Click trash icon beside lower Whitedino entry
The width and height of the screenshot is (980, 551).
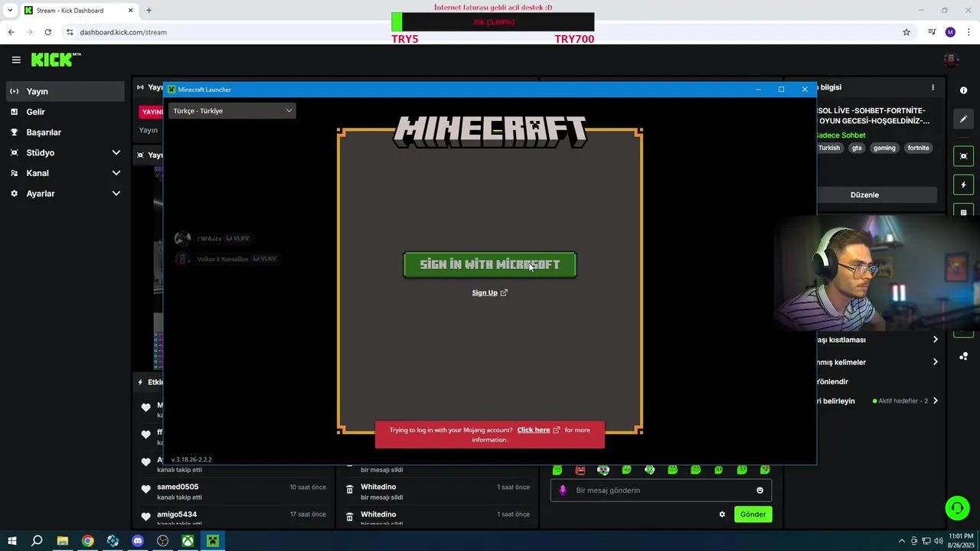[349, 517]
